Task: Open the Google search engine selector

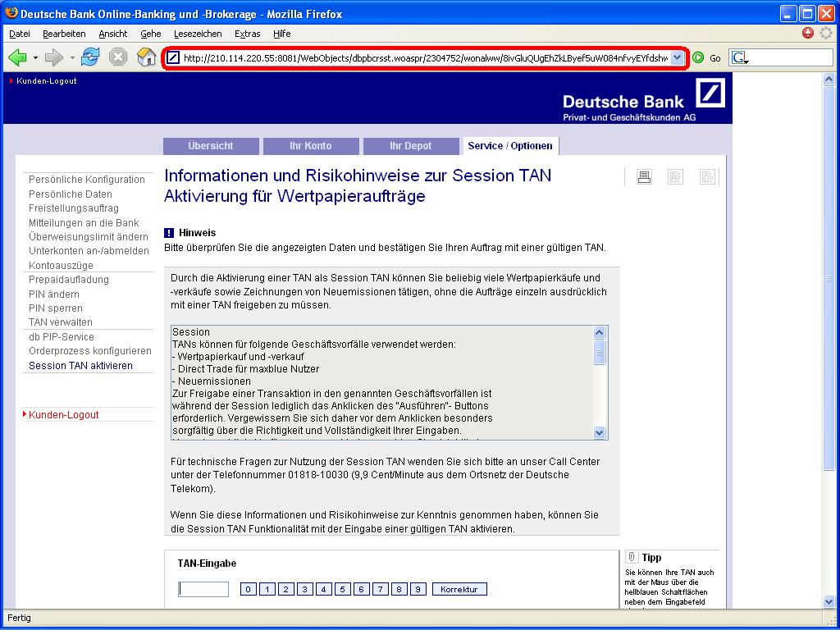Action: [740, 58]
